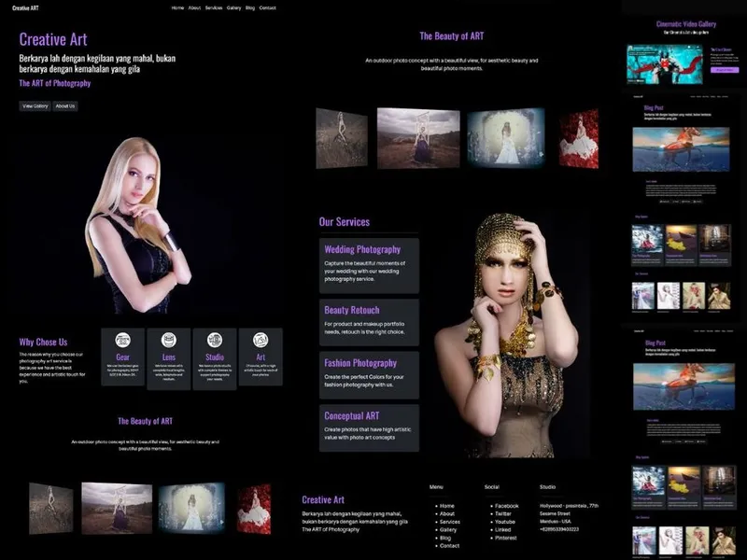747x560 pixels.
Task: Click the Gear camera icon in Why Chose Us
Action: click(x=122, y=340)
